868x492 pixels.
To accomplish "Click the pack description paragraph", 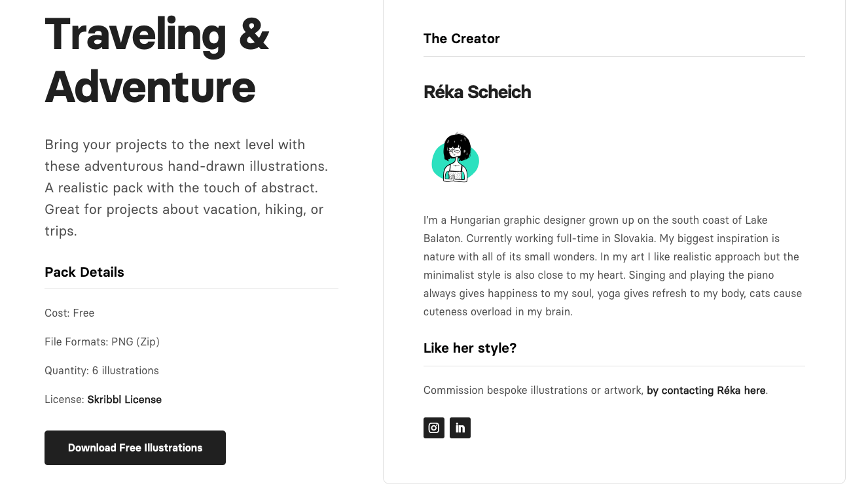I will (x=186, y=188).
